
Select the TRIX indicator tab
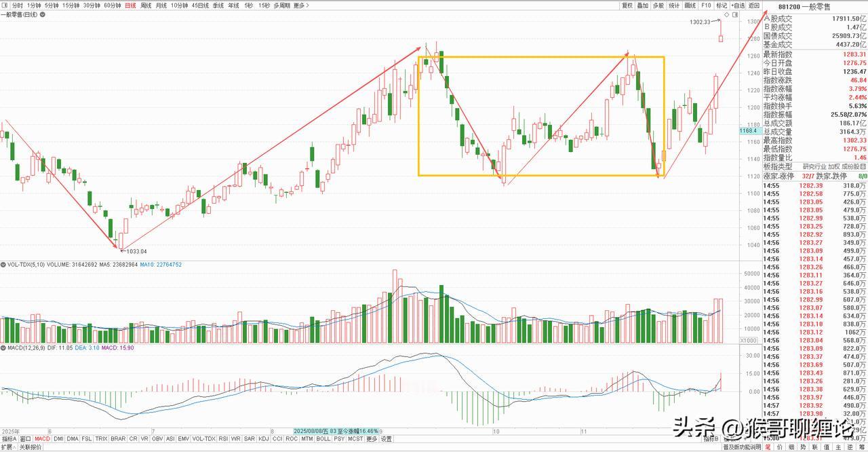pyautogui.click(x=101, y=438)
